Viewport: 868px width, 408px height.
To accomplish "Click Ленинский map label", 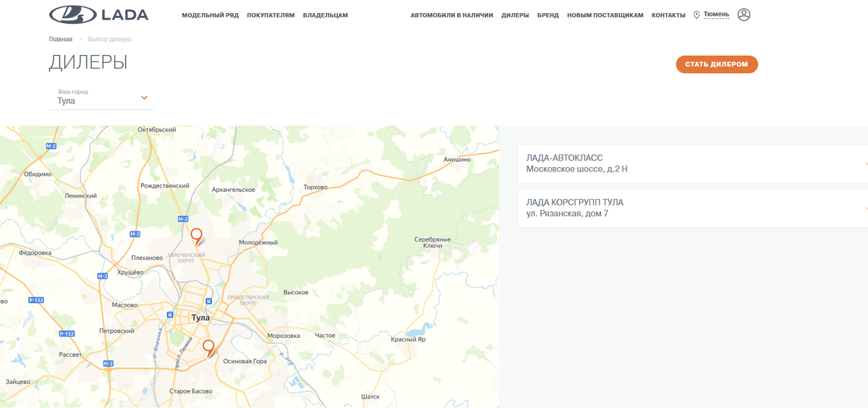I will [x=80, y=195].
